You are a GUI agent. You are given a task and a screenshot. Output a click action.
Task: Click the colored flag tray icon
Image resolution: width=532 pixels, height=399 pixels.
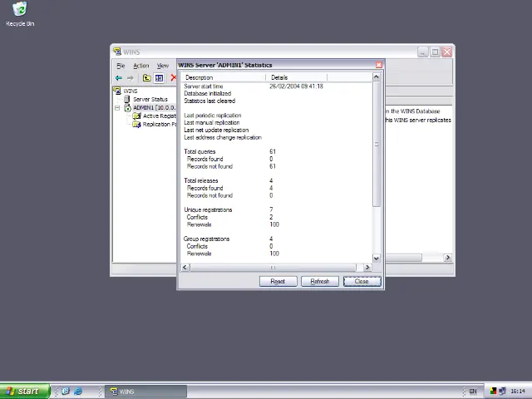493,392
